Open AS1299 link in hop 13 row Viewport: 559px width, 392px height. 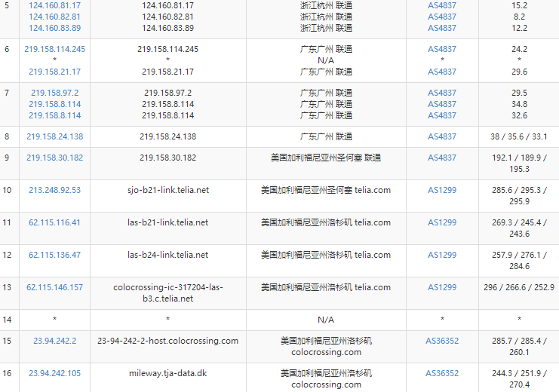(x=442, y=287)
